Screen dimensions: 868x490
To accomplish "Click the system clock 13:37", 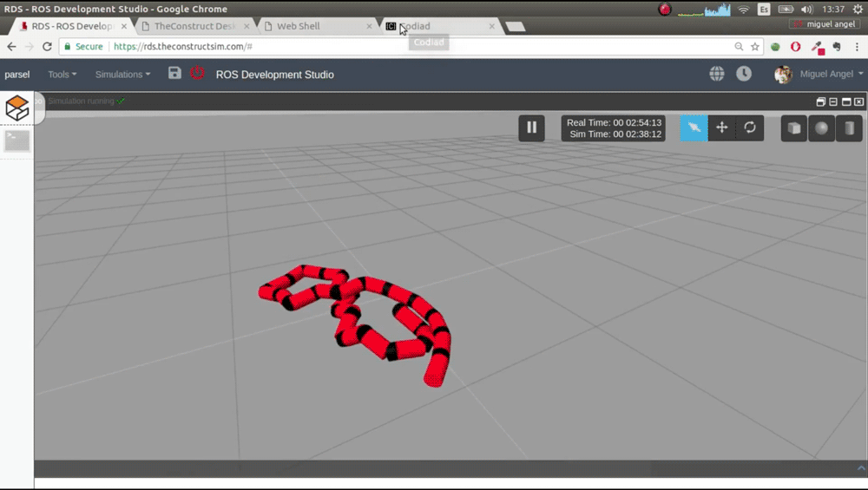I will (833, 10).
